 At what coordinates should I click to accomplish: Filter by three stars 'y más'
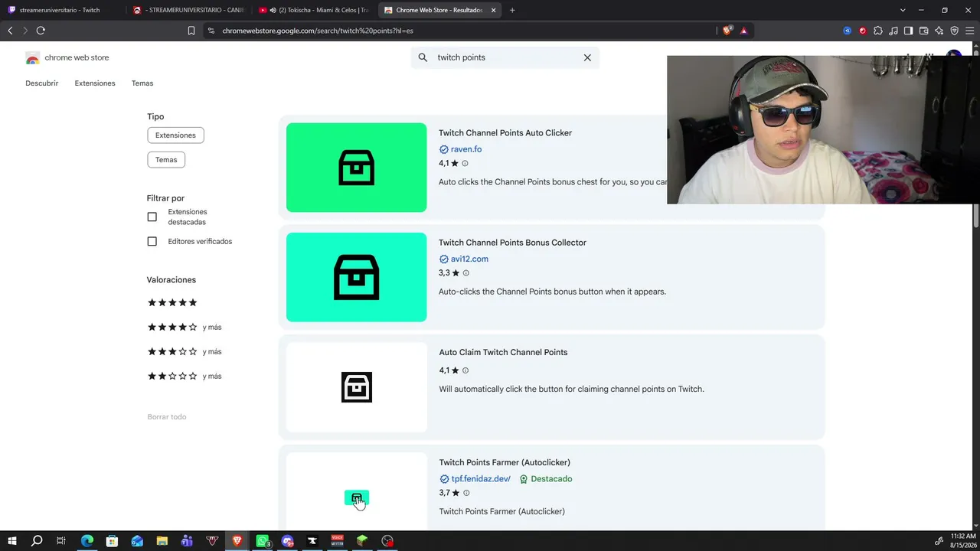point(185,352)
